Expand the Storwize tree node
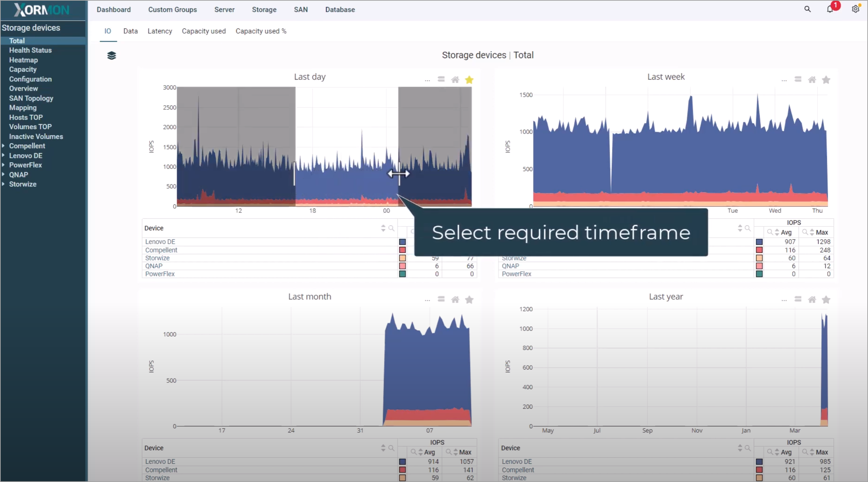The width and height of the screenshot is (868, 482). [x=4, y=184]
